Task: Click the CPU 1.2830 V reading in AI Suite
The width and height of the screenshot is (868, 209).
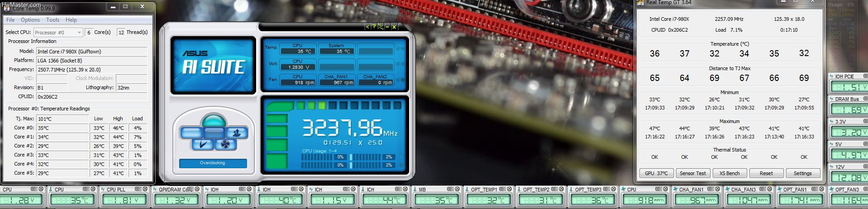Action: (x=297, y=67)
